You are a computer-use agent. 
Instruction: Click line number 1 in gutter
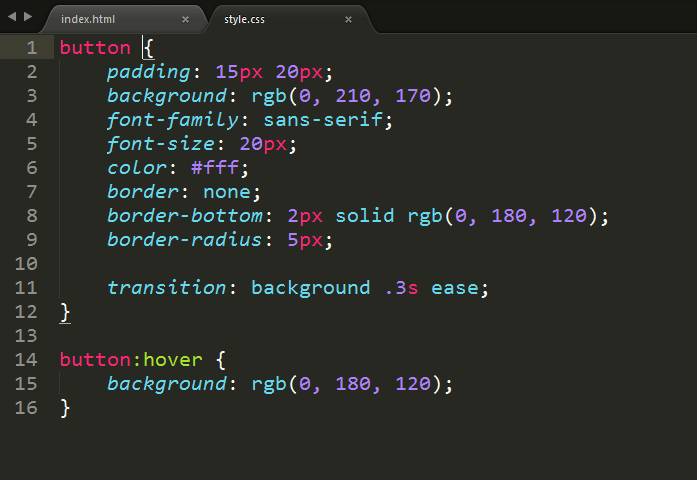point(32,48)
